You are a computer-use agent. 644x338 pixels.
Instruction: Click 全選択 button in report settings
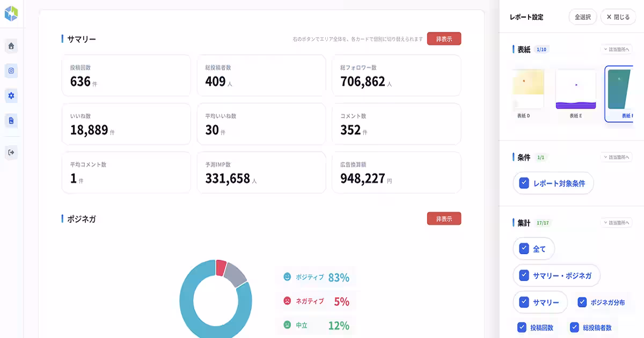tap(582, 17)
